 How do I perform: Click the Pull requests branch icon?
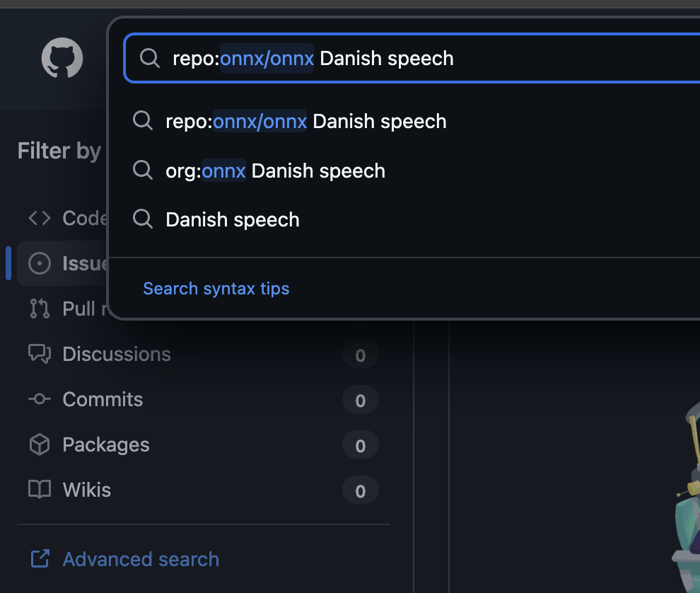coord(39,309)
